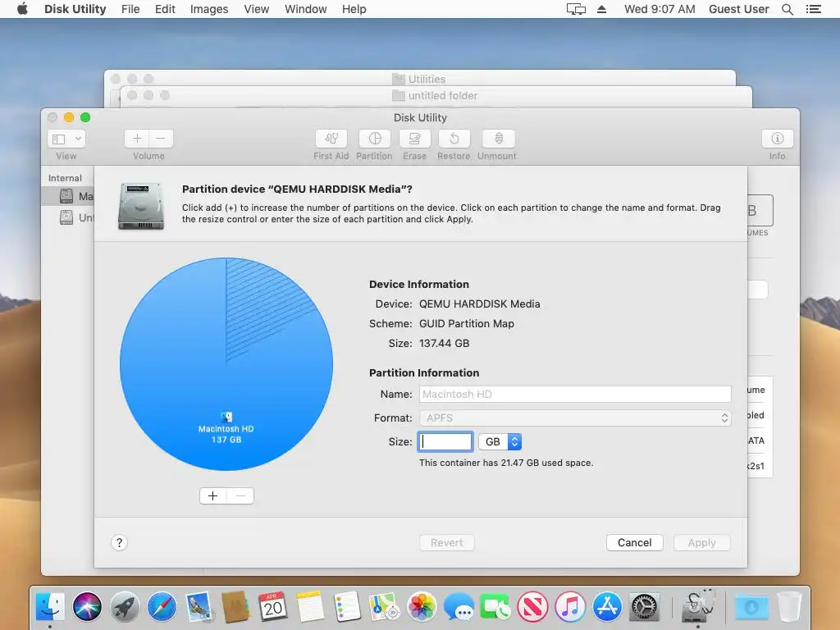Click the remove partition minus button below the pie
This screenshot has height=630, width=840.
[240, 496]
